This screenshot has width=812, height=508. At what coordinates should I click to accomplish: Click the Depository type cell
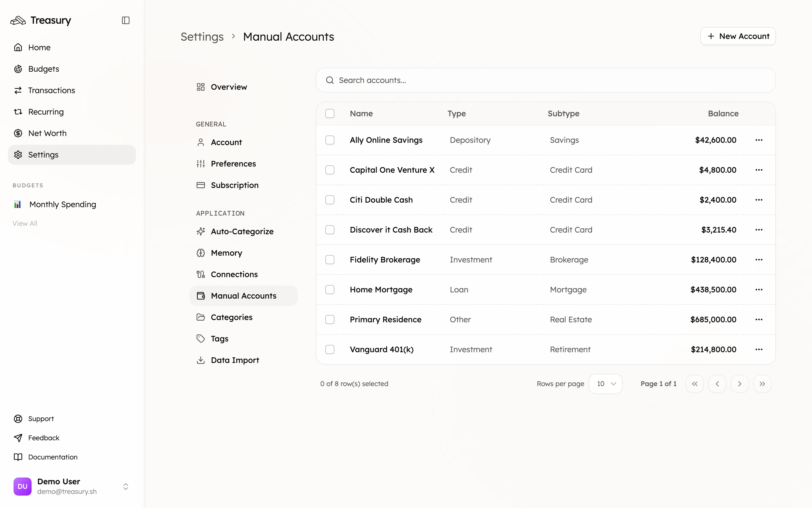[x=470, y=140]
